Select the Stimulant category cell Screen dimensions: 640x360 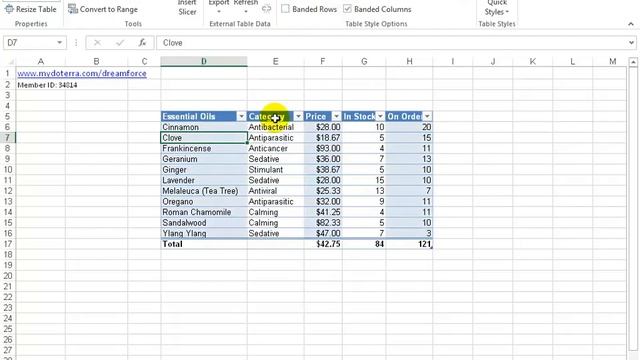point(276,170)
